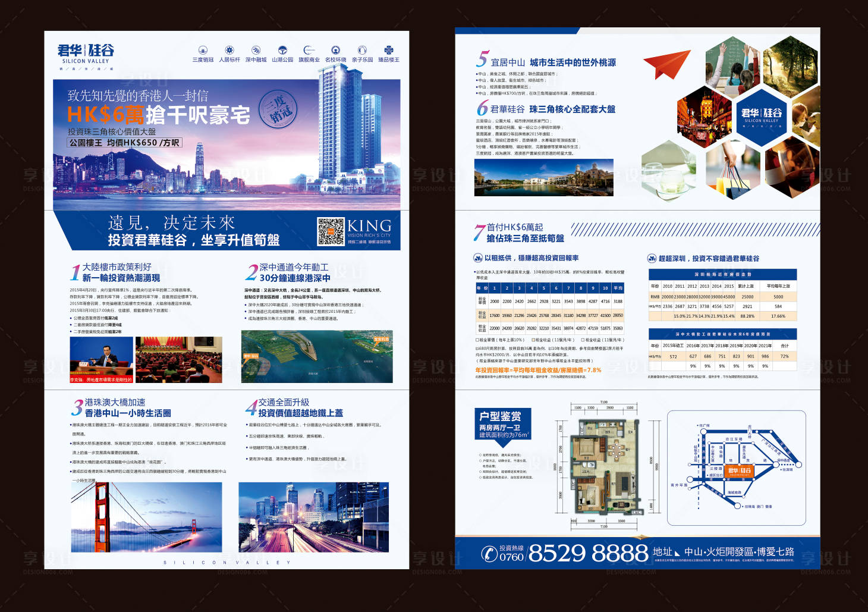The width and height of the screenshot is (868, 612).
Task: Click the heading 新一輪投資熱潮湧現
Action: [x=121, y=278]
